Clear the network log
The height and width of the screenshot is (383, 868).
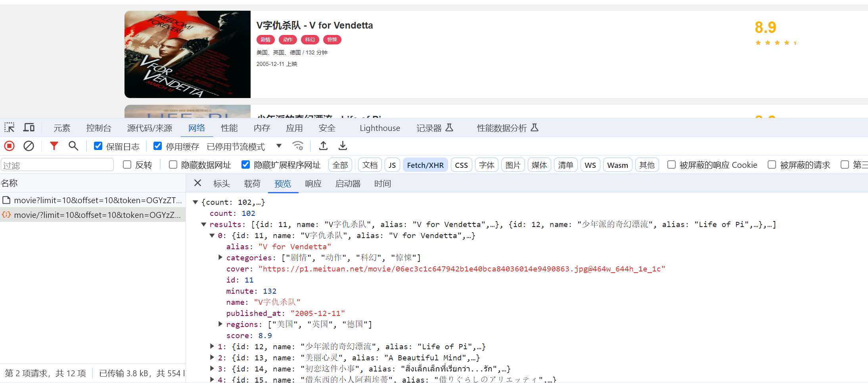pos(29,146)
